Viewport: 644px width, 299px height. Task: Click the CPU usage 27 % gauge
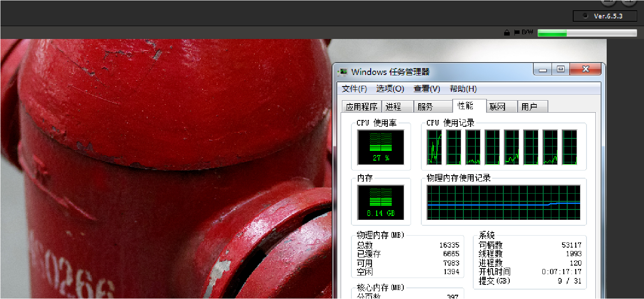point(381,147)
